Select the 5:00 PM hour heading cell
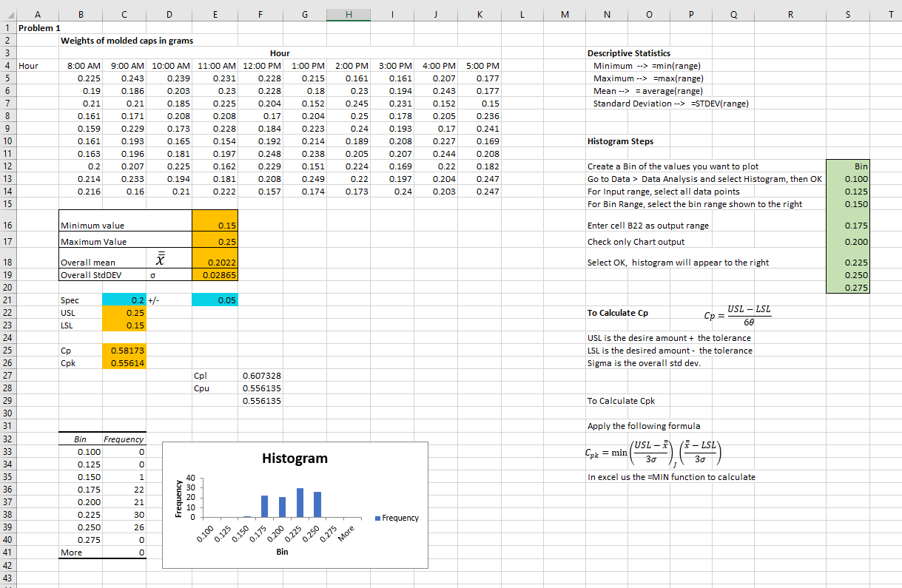This screenshot has height=588, width=902. pyautogui.click(x=479, y=66)
